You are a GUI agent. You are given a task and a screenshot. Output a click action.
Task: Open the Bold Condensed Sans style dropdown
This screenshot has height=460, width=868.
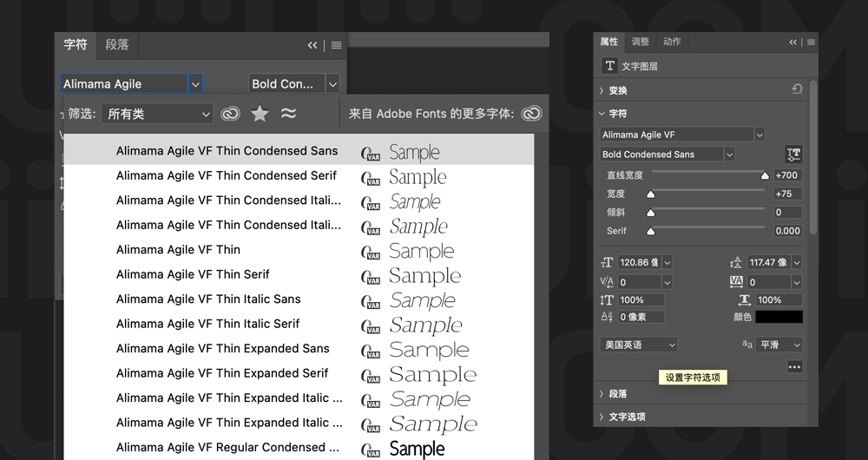729,154
